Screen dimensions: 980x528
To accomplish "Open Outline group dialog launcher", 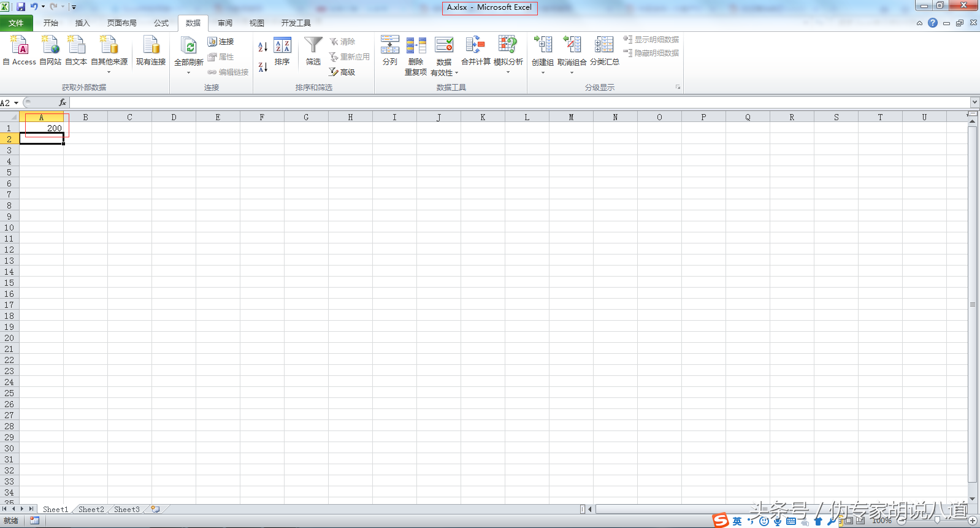I will click(678, 87).
